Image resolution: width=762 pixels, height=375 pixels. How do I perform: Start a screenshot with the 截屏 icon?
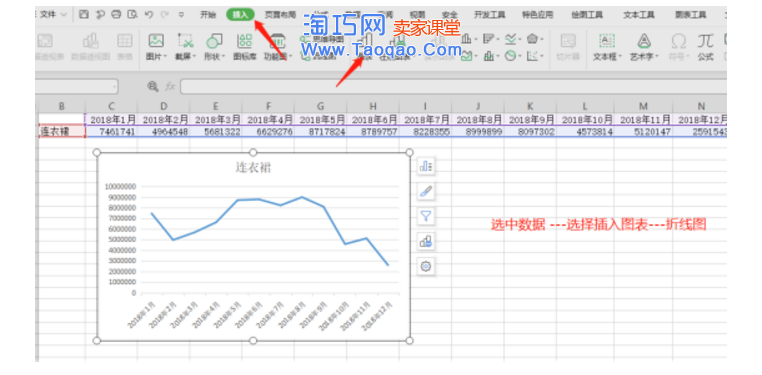[x=185, y=41]
